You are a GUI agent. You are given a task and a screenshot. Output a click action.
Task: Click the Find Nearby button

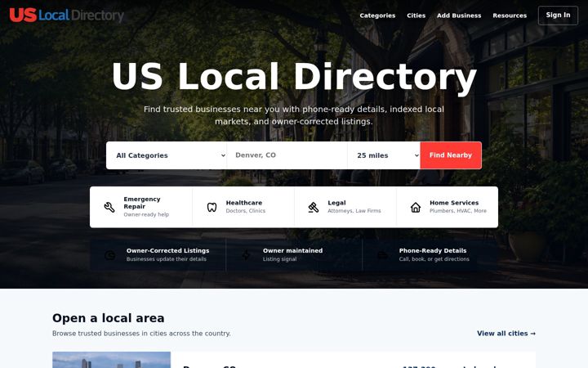[451, 155]
